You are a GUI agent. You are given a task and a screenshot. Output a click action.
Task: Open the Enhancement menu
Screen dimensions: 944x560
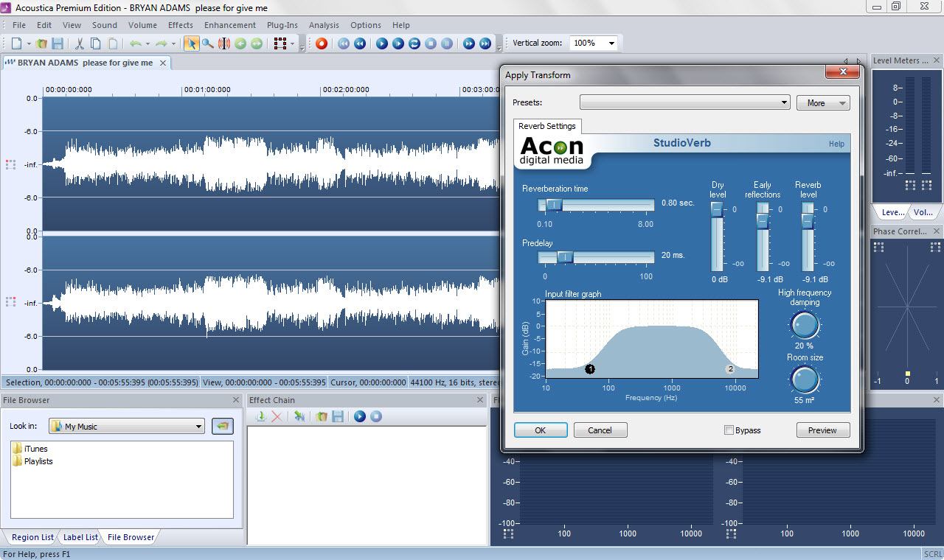click(230, 25)
